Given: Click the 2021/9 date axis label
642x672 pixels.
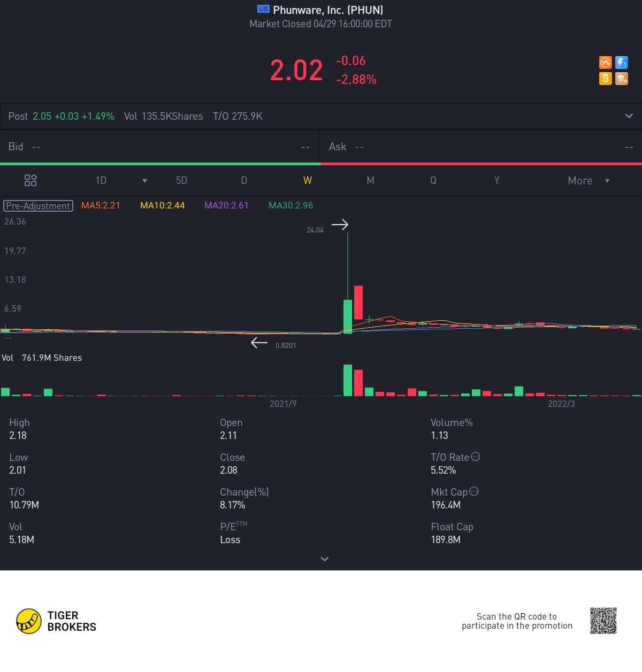Looking at the screenshot, I should point(283,404).
